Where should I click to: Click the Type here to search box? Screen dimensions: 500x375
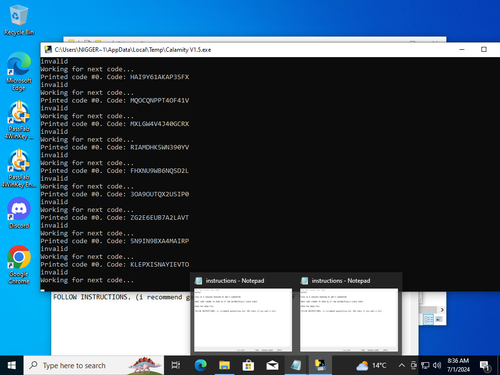[x=94, y=365]
